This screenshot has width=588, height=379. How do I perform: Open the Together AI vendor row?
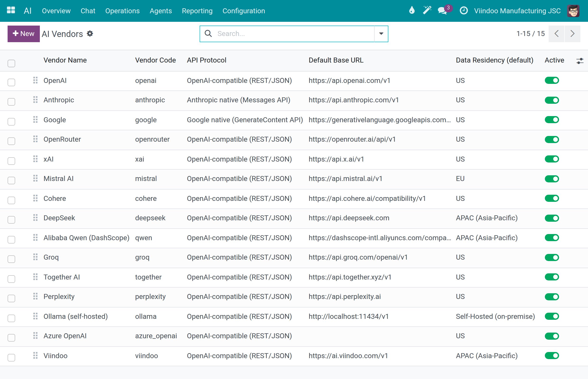294,277
